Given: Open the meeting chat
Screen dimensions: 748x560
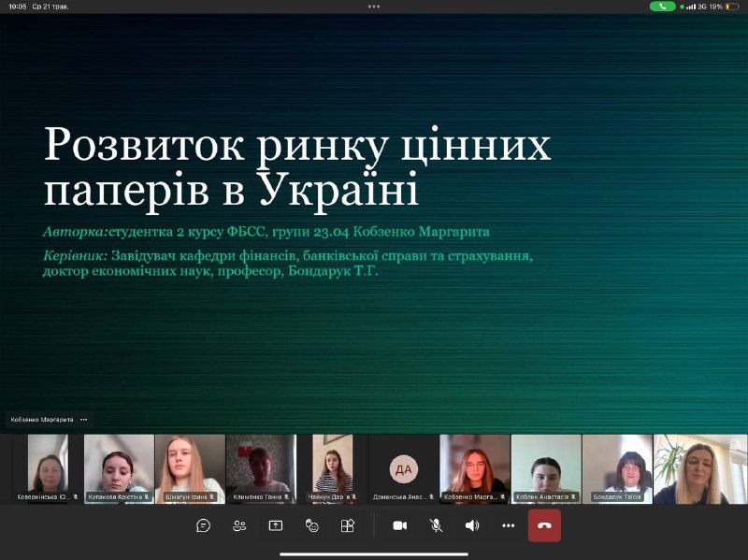Looking at the screenshot, I should point(203,525).
